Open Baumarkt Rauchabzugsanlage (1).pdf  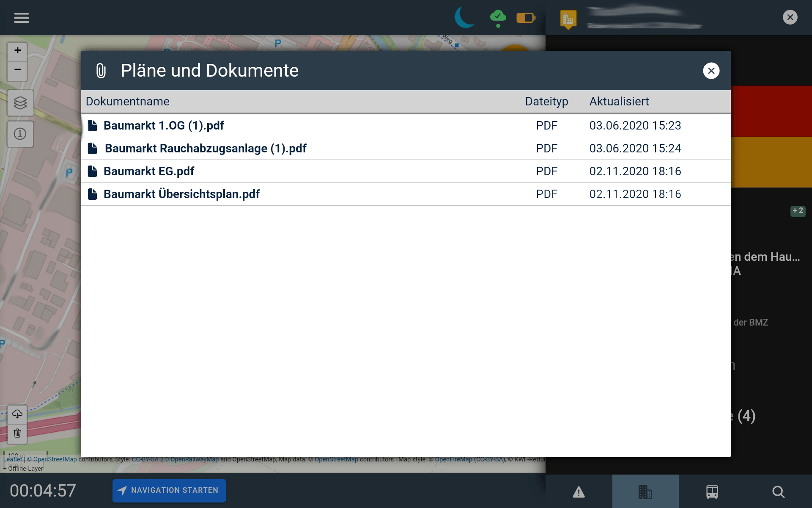click(205, 149)
